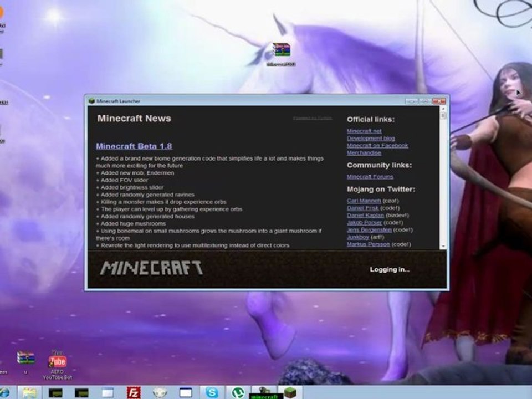Click 'Rewrote the light rendering' line

pyautogui.click(x=193, y=245)
